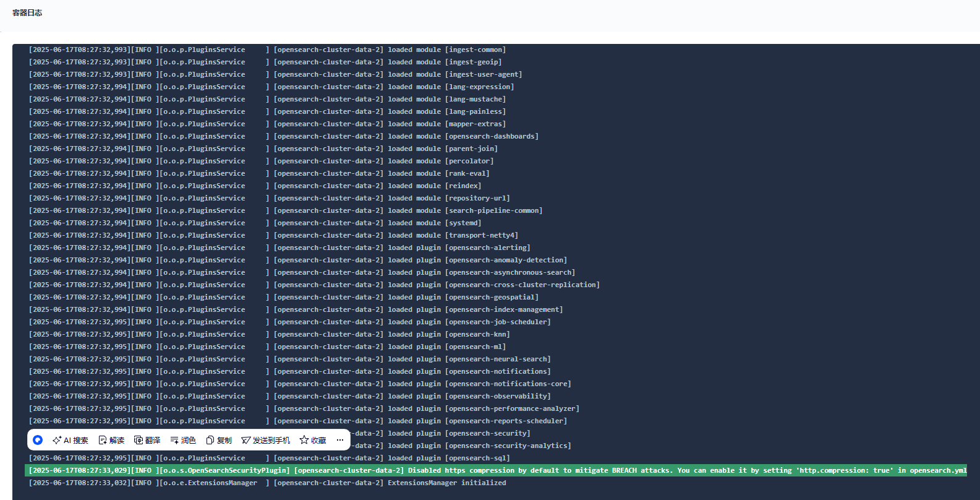980x500 pixels.
Task: Click 发送到手机 in the floating toolbar
Action: click(x=266, y=440)
